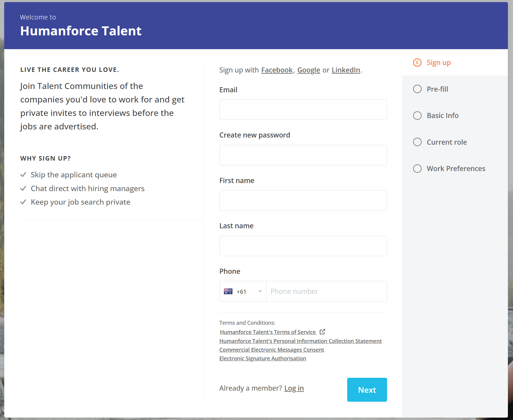Select the Basic Info step circle
Screen dimensions: 513x420
pyautogui.click(x=417, y=116)
